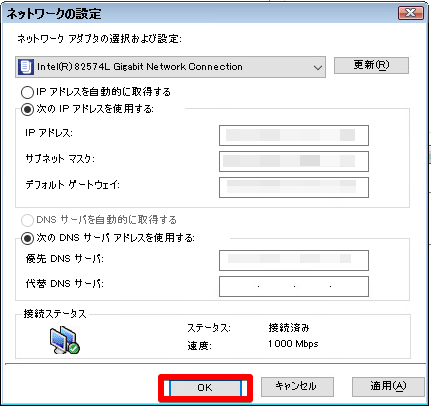Expand the network adapter dropdown arrow
The height and width of the screenshot is (406, 431).
point(318,67)
